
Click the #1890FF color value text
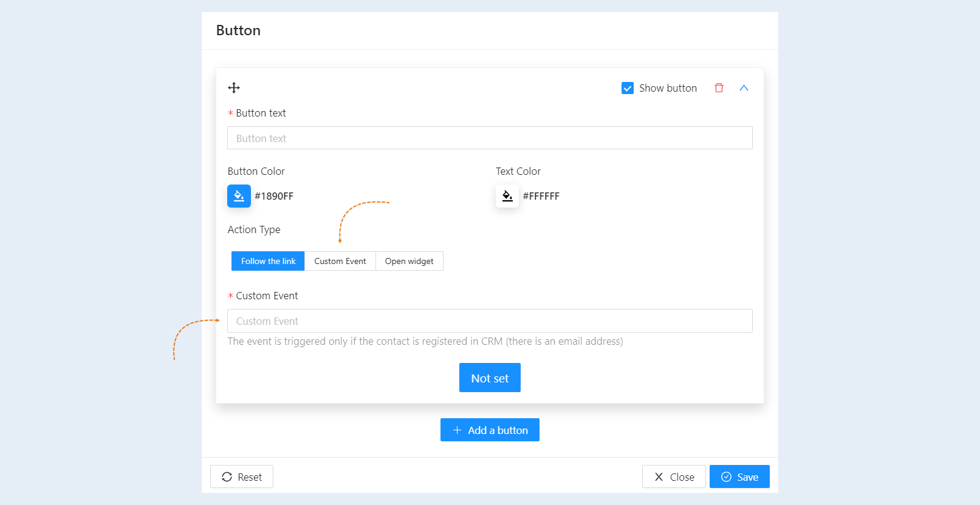pyautogui.click(x=274, y=196)
